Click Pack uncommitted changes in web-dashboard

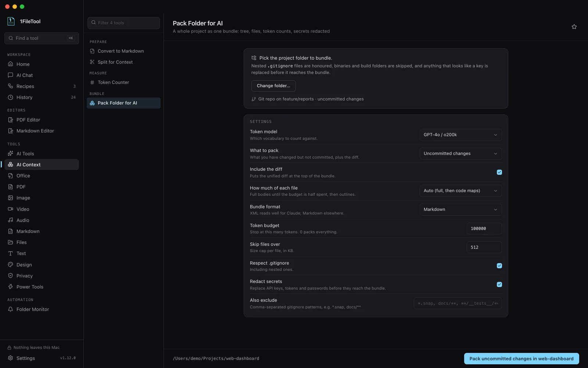point(521,358)
